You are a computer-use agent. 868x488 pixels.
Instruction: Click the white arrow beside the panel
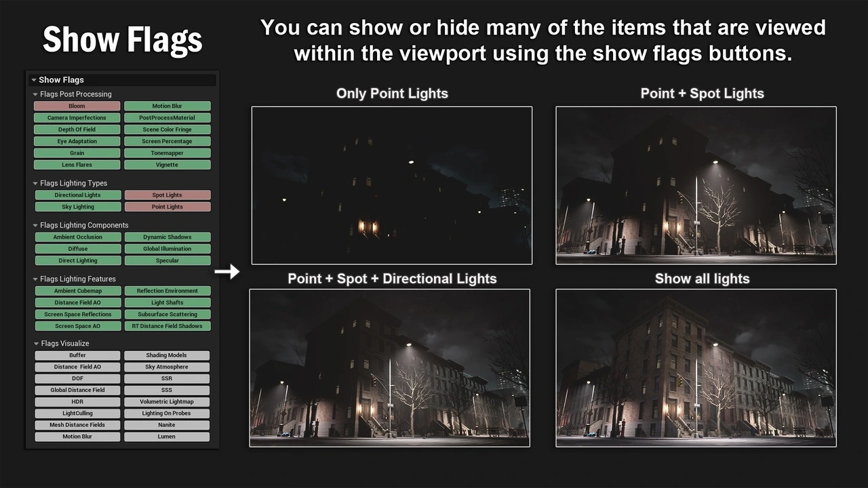(226, 272)
